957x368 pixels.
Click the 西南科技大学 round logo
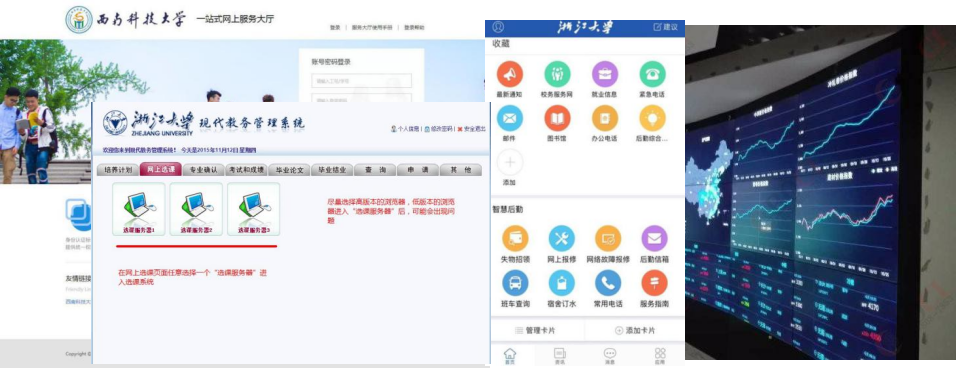coord(79,20)
